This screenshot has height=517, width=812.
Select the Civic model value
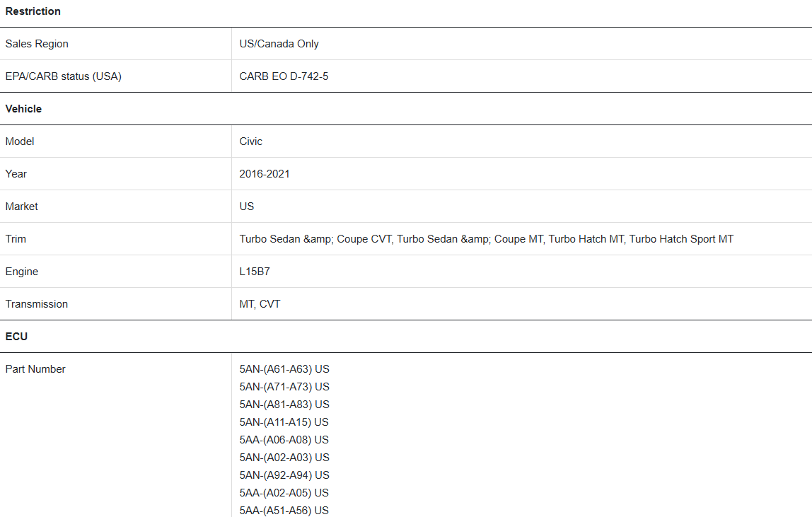250,141
